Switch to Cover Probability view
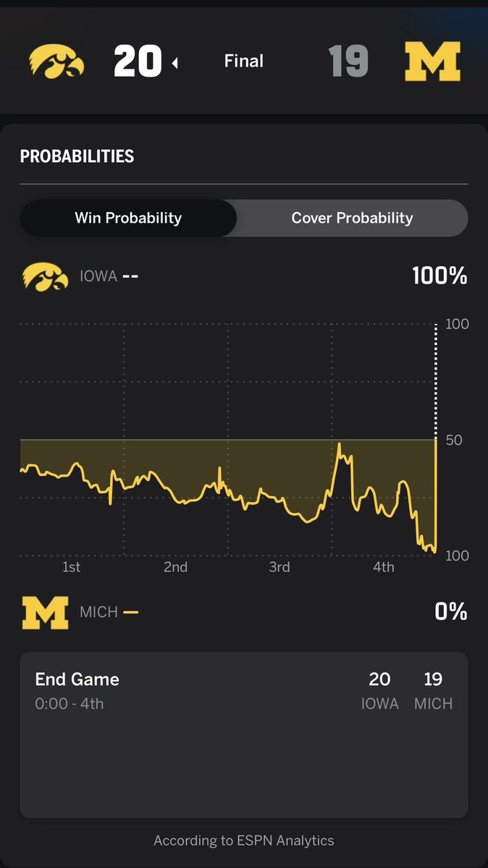488x868 pixels. (352, 218)
